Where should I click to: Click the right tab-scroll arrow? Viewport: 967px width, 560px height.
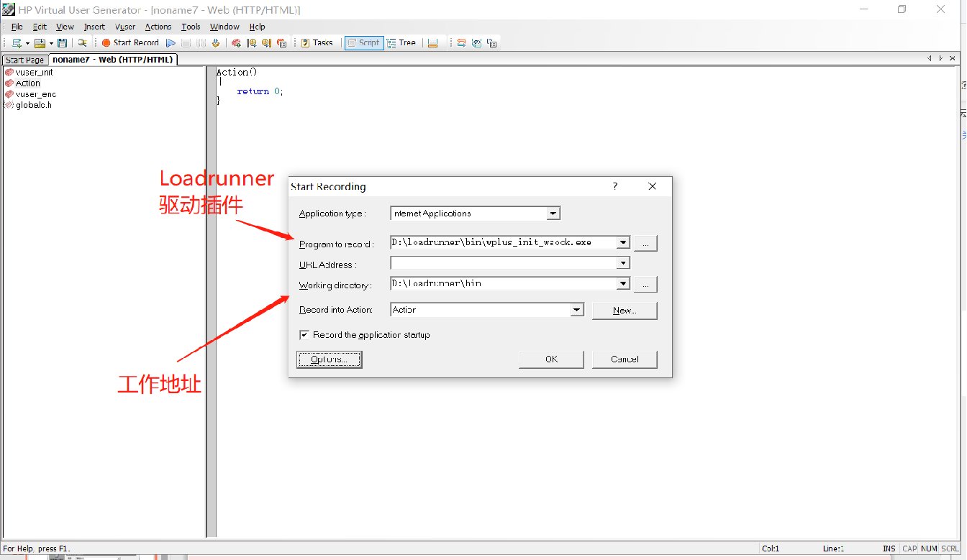(x=941, y=58)
